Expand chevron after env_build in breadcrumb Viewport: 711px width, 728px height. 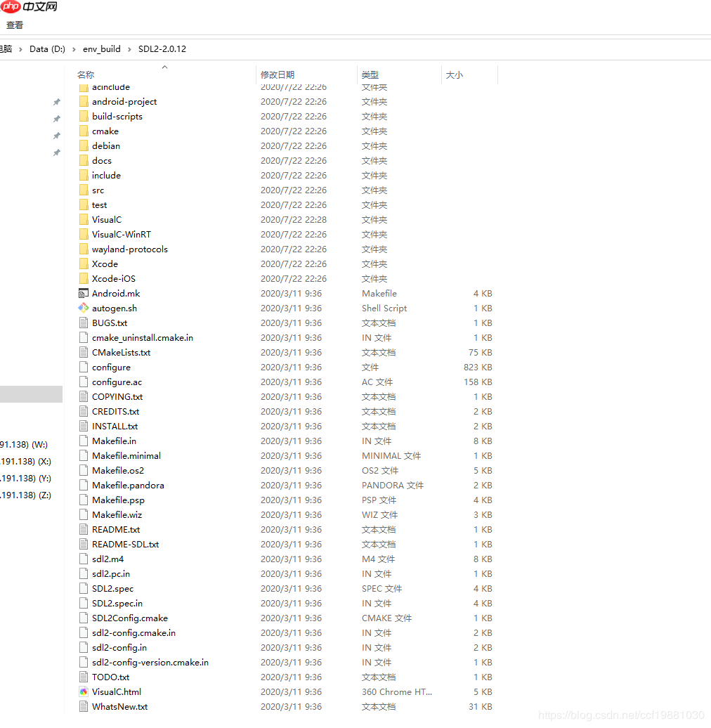(x=130, y=49)
